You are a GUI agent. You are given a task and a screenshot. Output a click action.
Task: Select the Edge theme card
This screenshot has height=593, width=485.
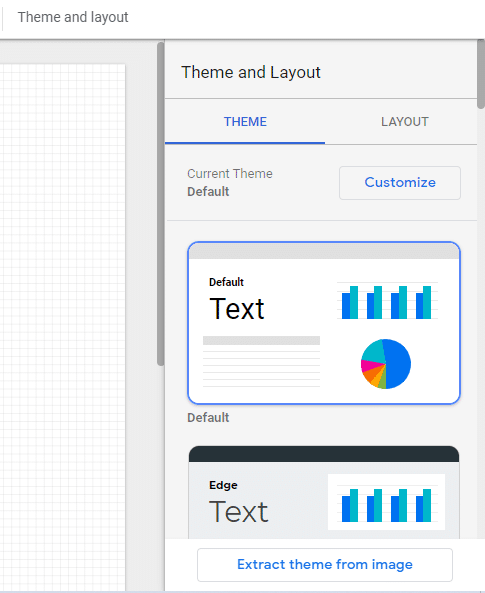coord(324,492)
